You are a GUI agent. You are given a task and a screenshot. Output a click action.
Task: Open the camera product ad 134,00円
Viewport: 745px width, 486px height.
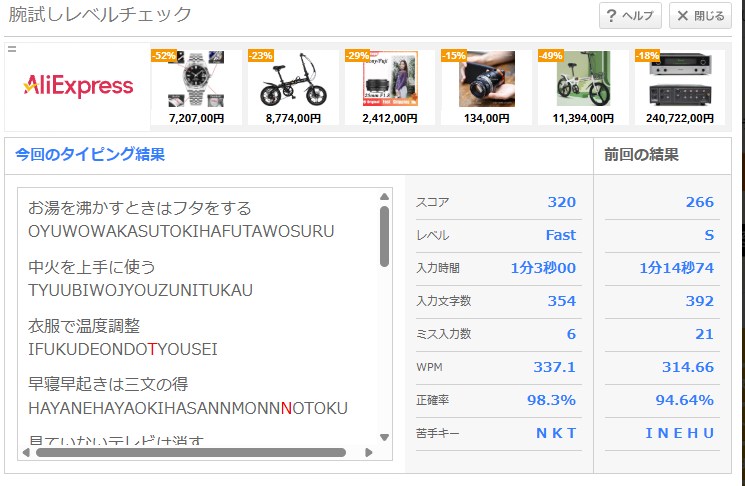pos(487,87)
